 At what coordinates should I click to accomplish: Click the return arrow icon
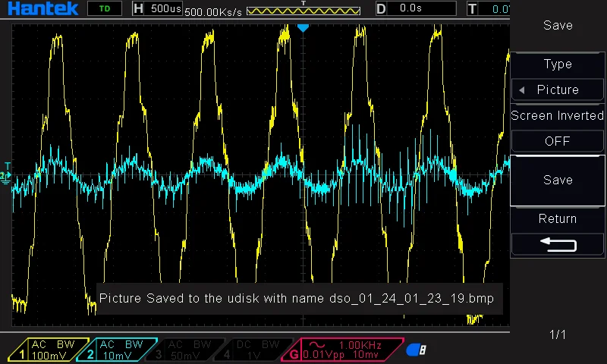pos(558,244)
